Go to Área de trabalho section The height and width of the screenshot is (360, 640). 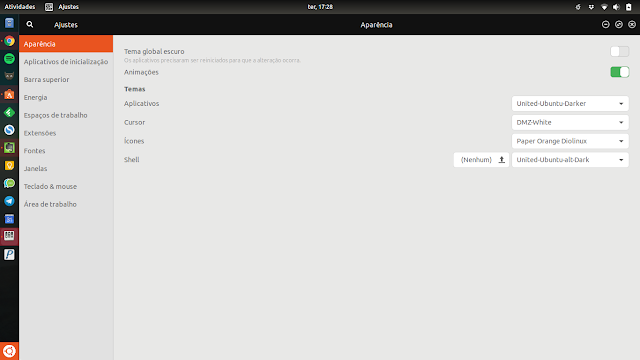pos(66,204)
